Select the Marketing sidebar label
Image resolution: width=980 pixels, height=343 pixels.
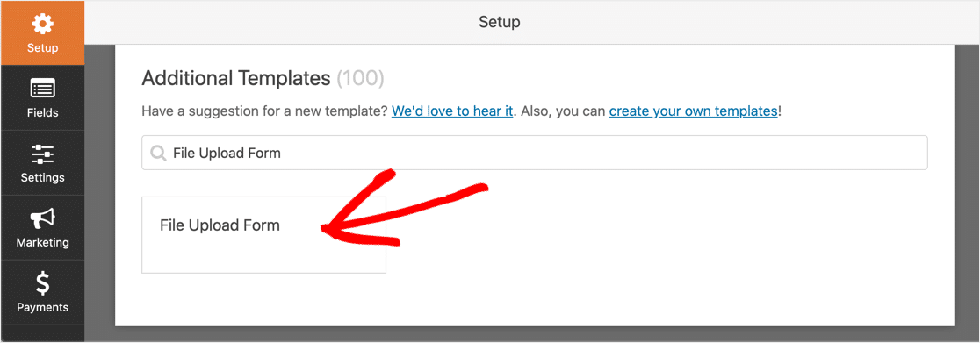pos(42,242)
